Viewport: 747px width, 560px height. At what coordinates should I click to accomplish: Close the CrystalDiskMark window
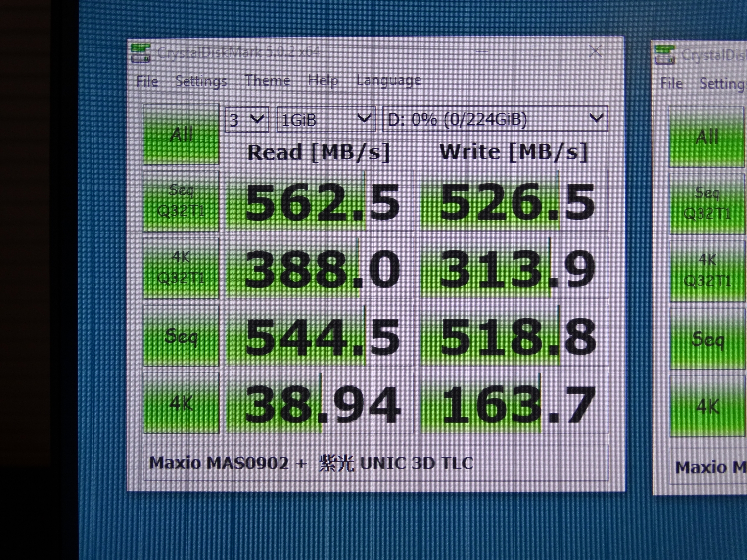tap(595, 51)
